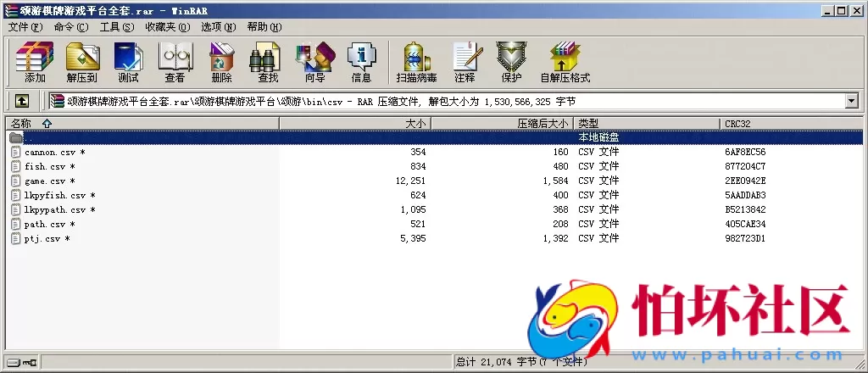Click the Add (添加) toolbar icon
Screen dimensions: 868x373
(x=34, y=61)
